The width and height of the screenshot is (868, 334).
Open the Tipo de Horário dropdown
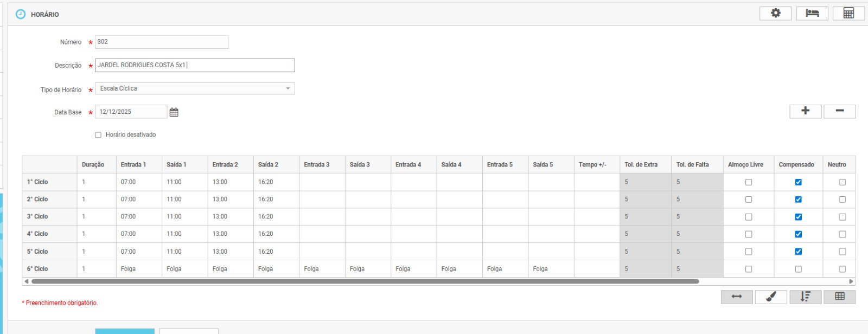coord(195,88)
